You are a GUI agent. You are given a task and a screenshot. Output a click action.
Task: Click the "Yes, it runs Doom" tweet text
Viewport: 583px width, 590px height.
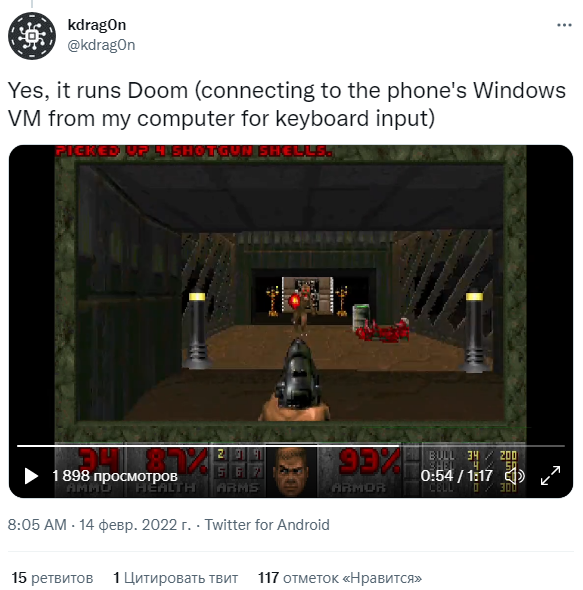point(286,104)
